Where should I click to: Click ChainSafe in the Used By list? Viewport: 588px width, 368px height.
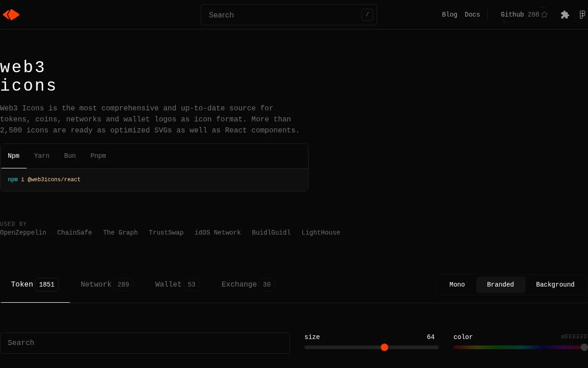click(74, 233)
